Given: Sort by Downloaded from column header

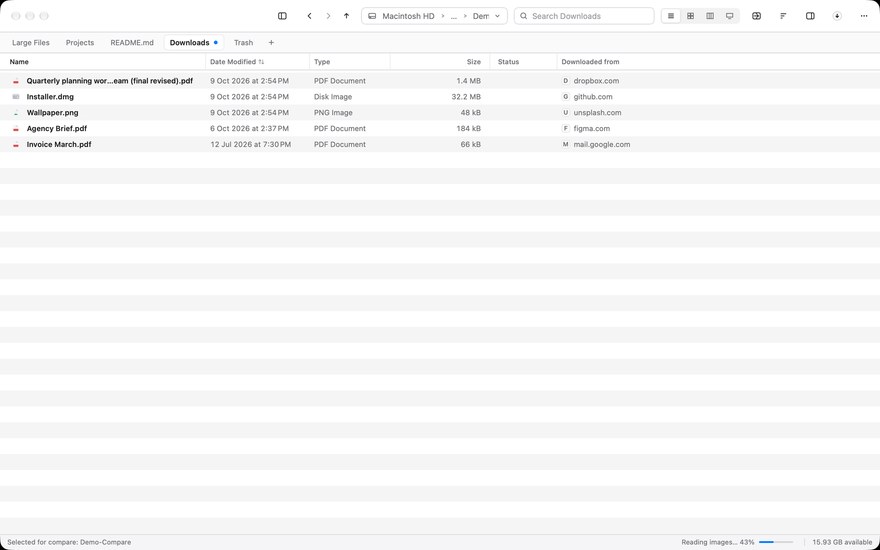Looking at the screenshot, I should point(590,62).
